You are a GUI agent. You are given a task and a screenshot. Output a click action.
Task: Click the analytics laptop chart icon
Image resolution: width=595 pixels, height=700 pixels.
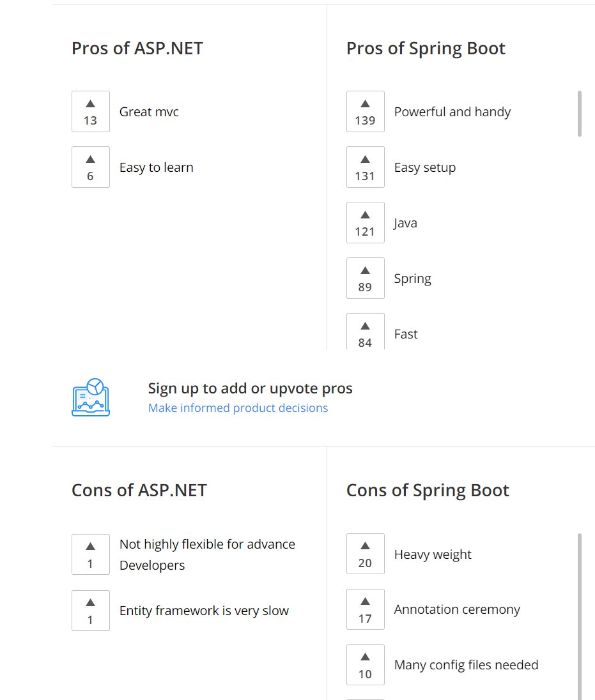click(91, 397)
